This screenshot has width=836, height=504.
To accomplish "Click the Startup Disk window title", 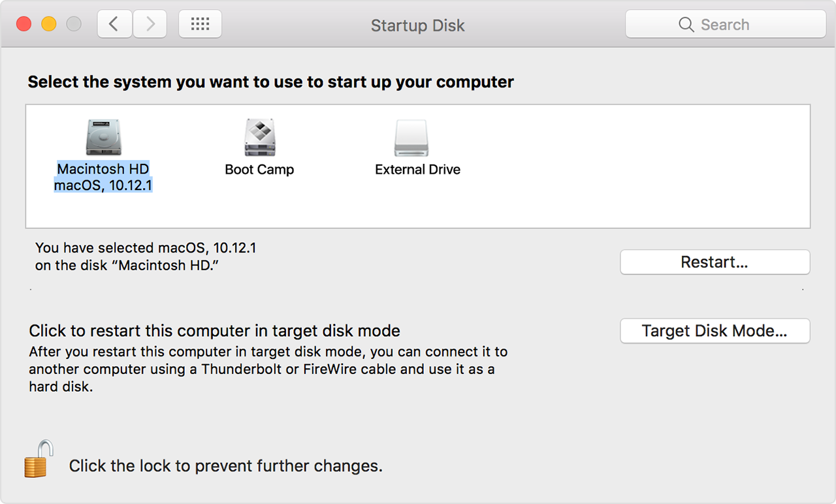I will click(417, 25).
